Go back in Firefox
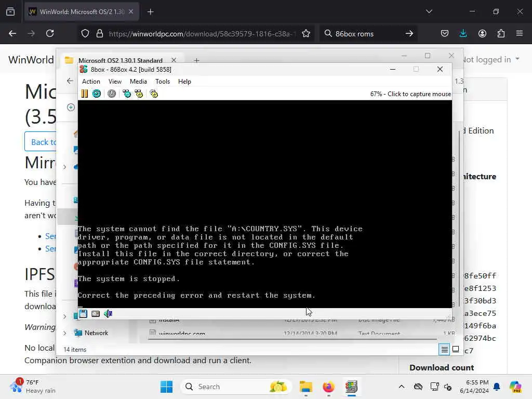The image size is (532, 399). (x=12, y=34)
